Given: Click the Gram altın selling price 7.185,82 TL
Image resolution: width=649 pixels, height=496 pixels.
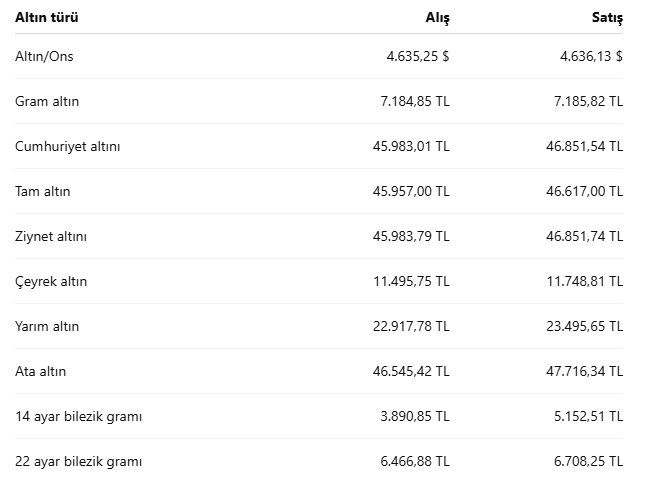Looking at the screenshot, I should [x=589, y=101].
